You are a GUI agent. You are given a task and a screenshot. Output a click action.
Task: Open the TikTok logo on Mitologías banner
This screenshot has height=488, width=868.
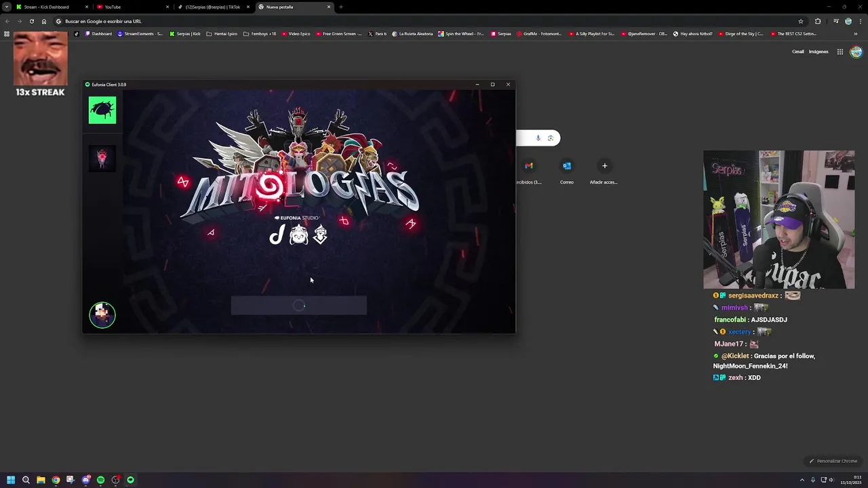[277, 235]
